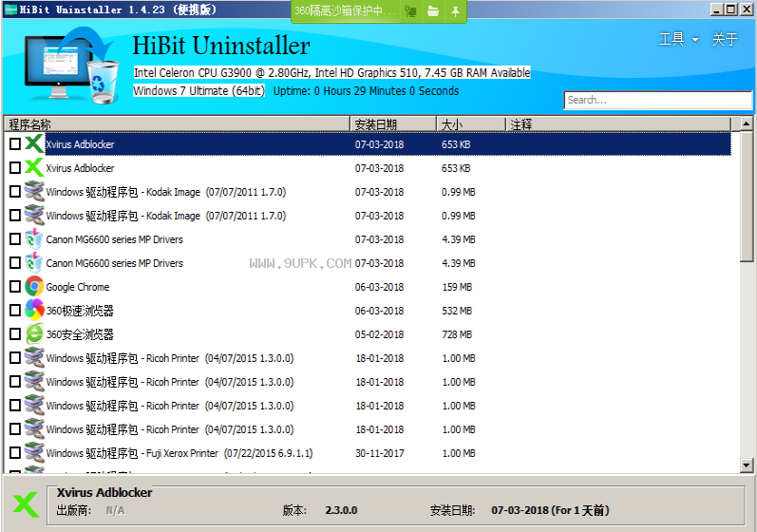Click the green X icon in the highlighted Xvirus row
The image size is (757, 532).
click(34, 143)
